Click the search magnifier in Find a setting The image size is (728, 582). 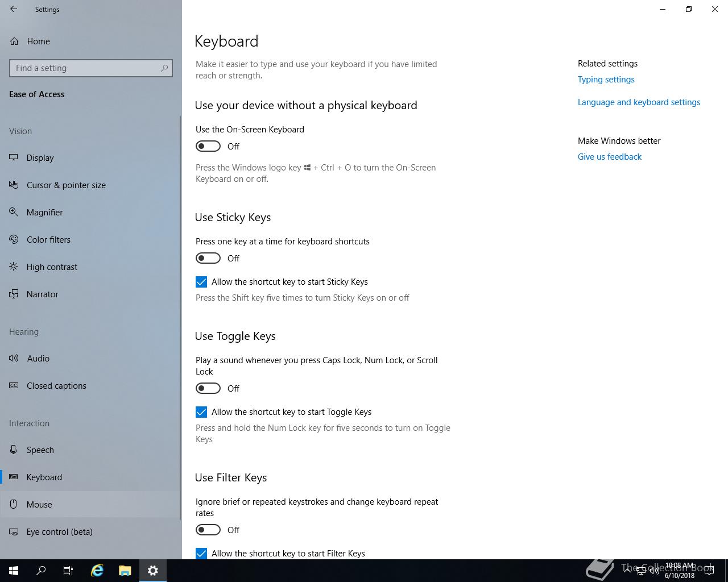coord(164,68)
